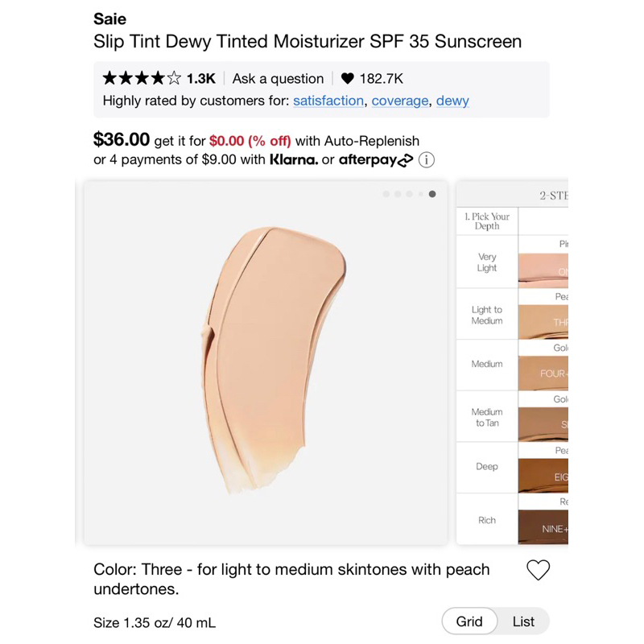
Task: Select the last carousel dot indicator
Action: coord(432,194)
